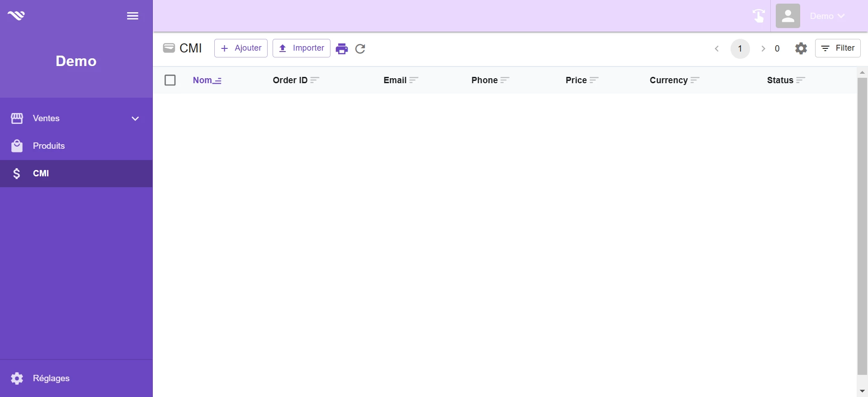This screenshot has height=397, width=868.
Task: Click the Price column header text
Action: [x=576, y=80]
